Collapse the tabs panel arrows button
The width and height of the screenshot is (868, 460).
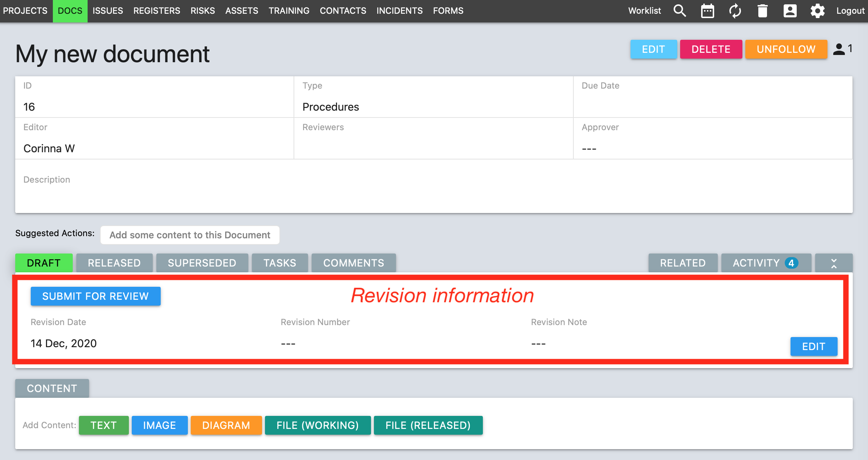coord(834,263)
